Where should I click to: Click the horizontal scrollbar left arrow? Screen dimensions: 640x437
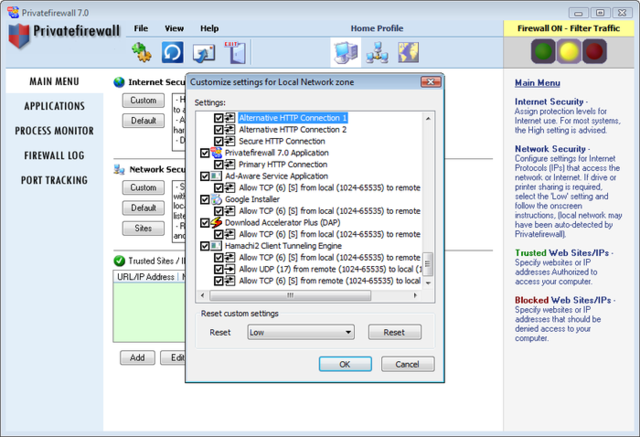(x=203, y=295)
